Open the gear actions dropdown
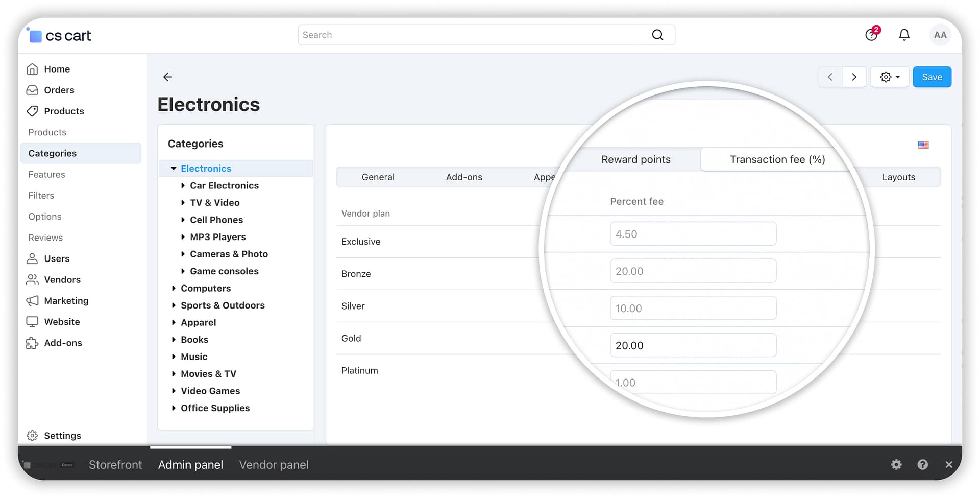Screen dimensions: 980x498 890,77
